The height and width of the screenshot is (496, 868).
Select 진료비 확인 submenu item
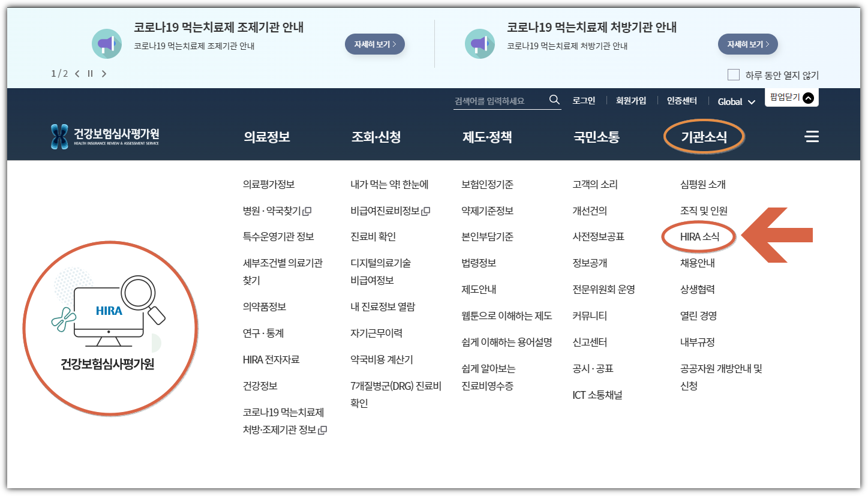pos(373,237)
